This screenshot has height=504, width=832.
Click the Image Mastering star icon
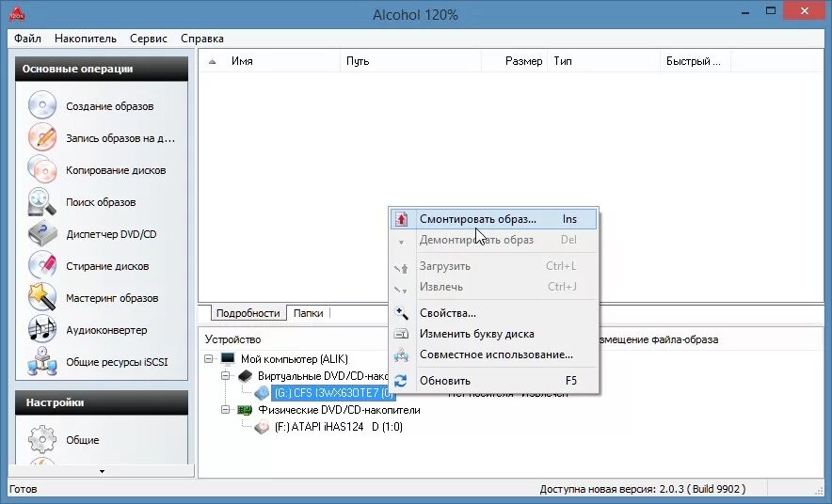42,297
